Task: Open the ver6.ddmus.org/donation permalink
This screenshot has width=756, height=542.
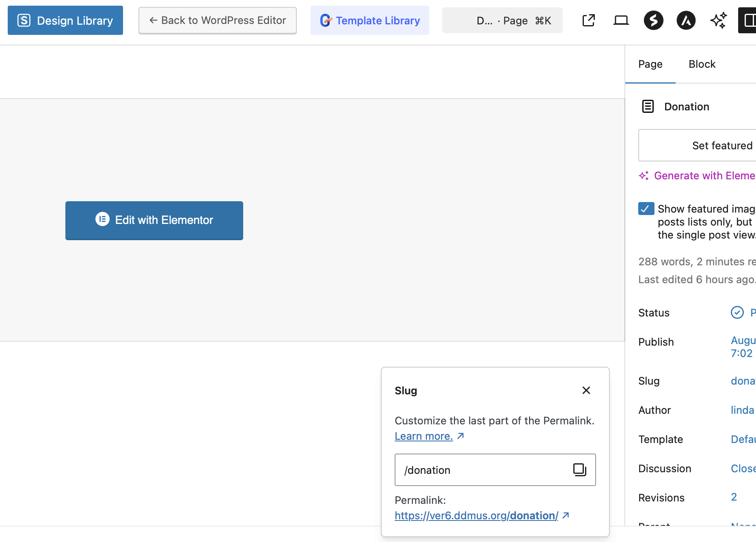Action: (476, 516)
